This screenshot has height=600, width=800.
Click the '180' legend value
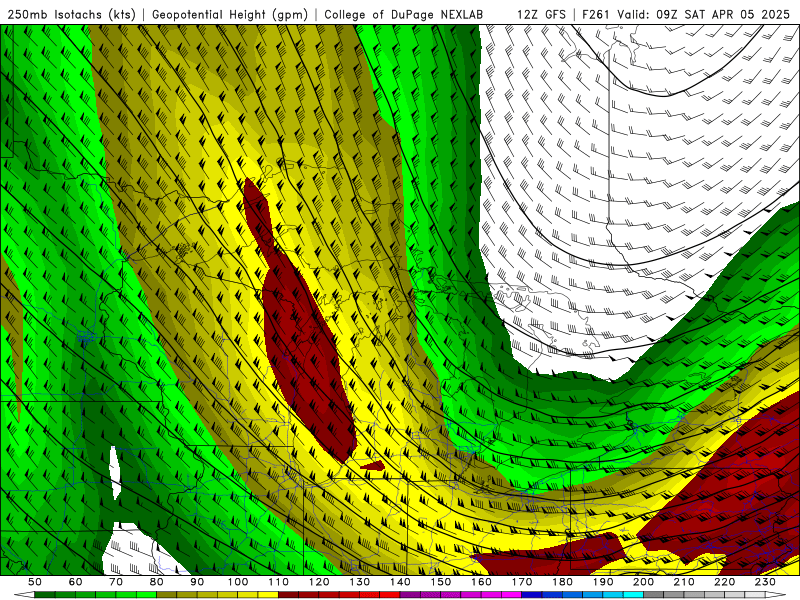(563, 582)
